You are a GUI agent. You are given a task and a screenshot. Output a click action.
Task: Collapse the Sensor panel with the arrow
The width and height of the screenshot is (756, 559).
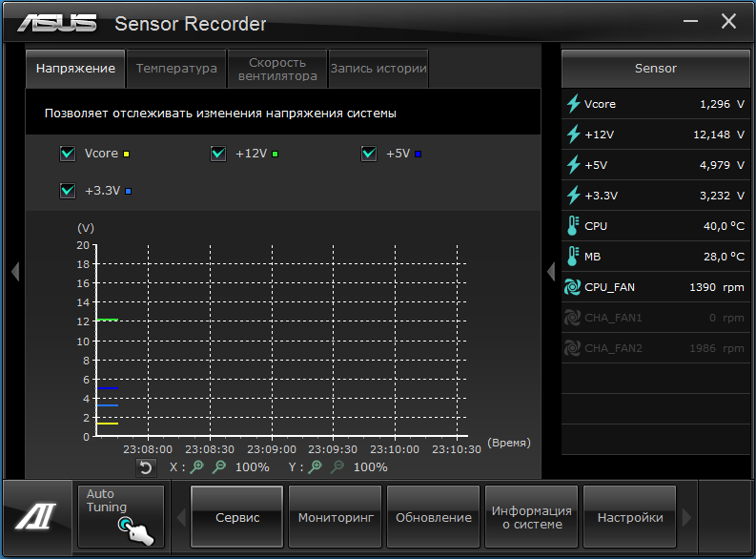click(550, 272)
